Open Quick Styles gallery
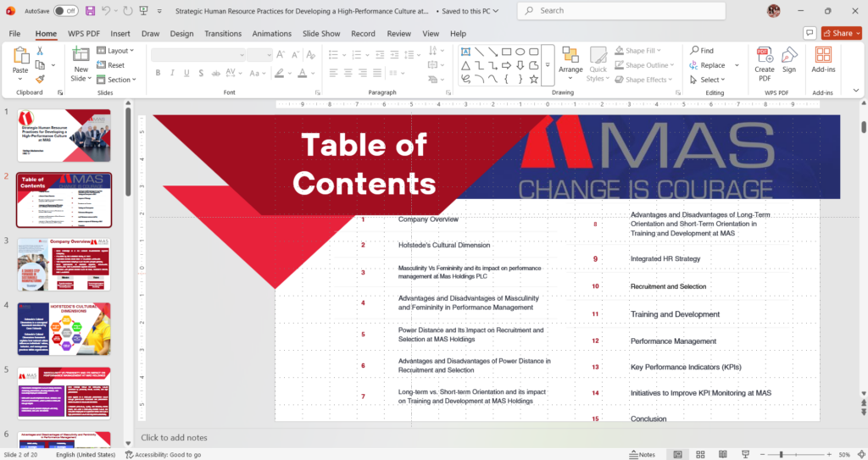This screenshot has width=868, height=460. click(x=598, y=64)
